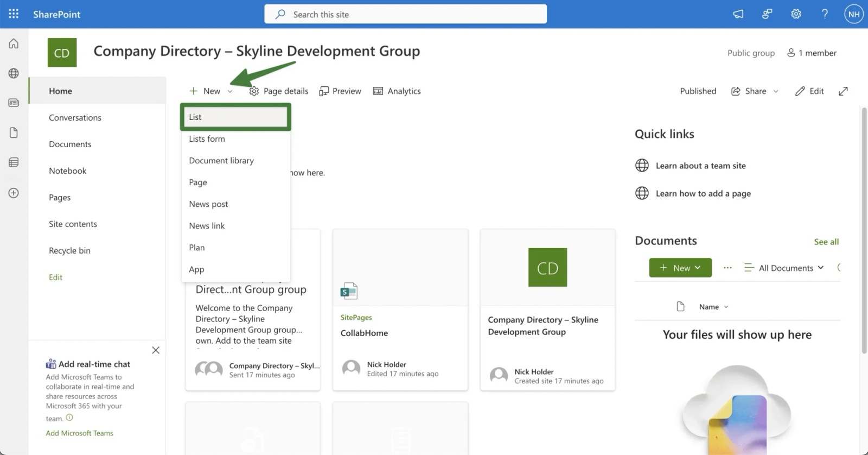Choose Page in the New menu
Viewport: 868px width, 455px height.
coord(235,182)
